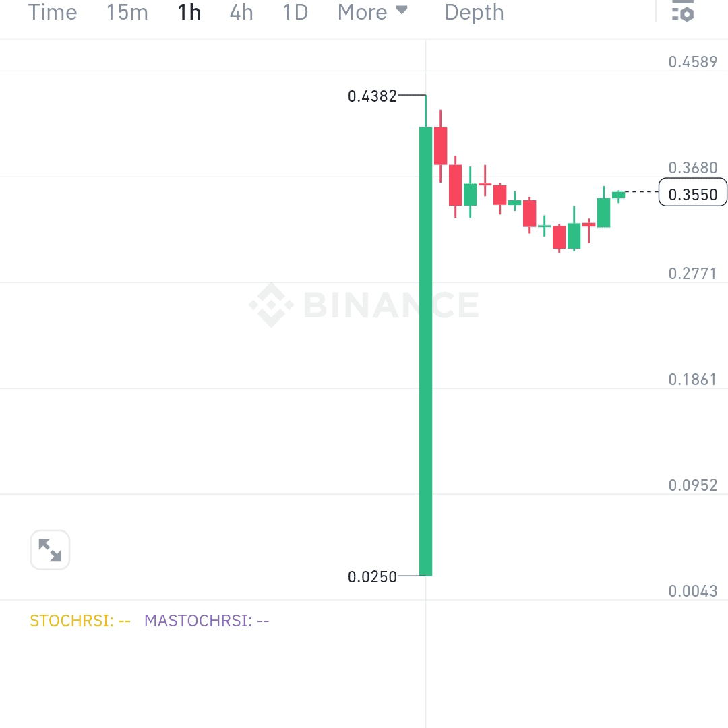This screenshot has height=728, width=728.
Task: Click the 0.0250 low price label
Action: [x=373, y=577]
